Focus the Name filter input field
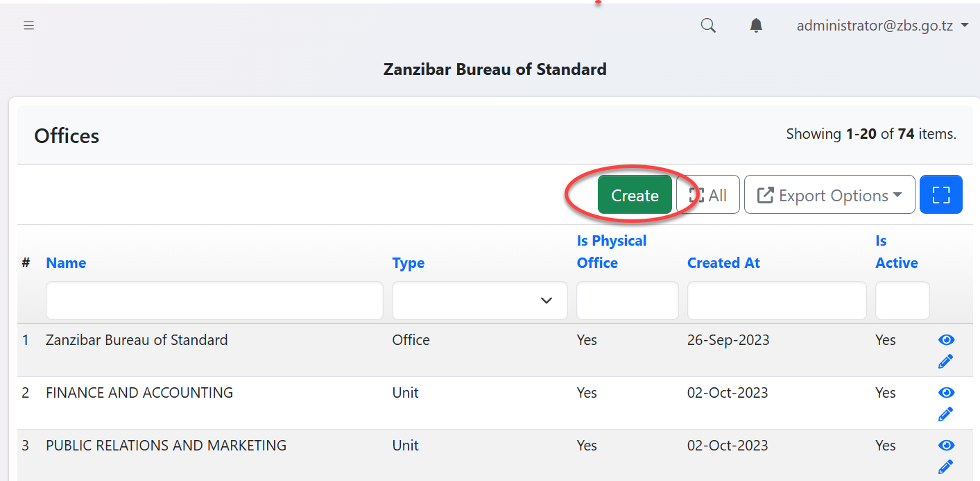The width and height of the screenshot is (980, 481). pos(214,301)
